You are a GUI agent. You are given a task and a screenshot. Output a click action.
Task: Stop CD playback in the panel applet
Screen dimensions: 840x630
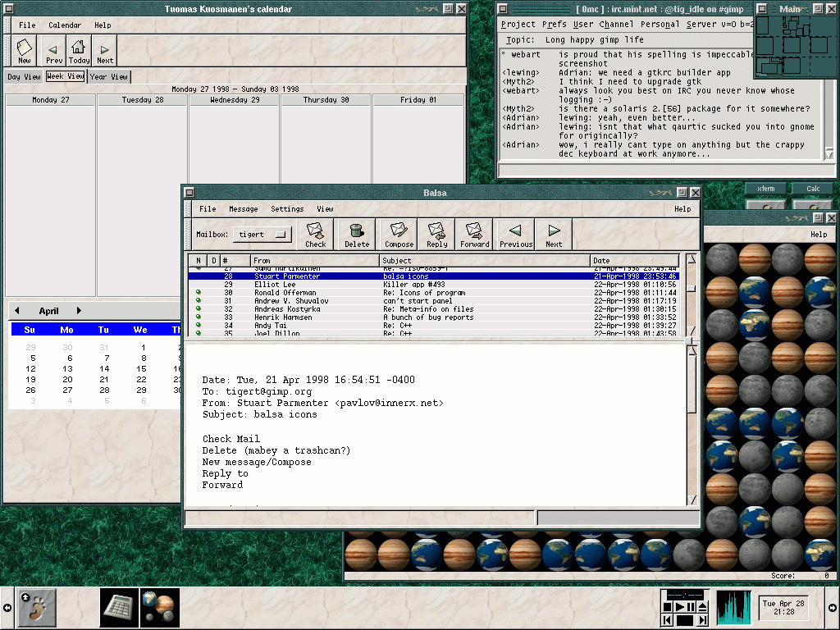668,607
